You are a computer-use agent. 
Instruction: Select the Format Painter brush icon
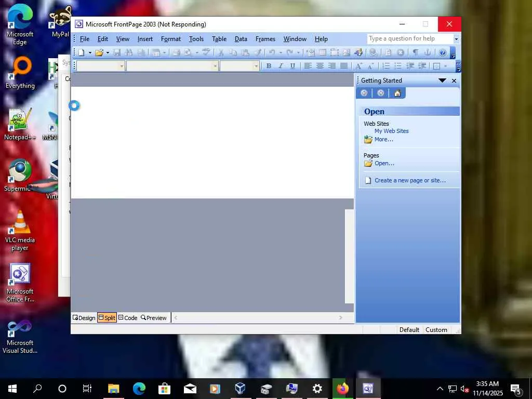(x=258, y=52)
